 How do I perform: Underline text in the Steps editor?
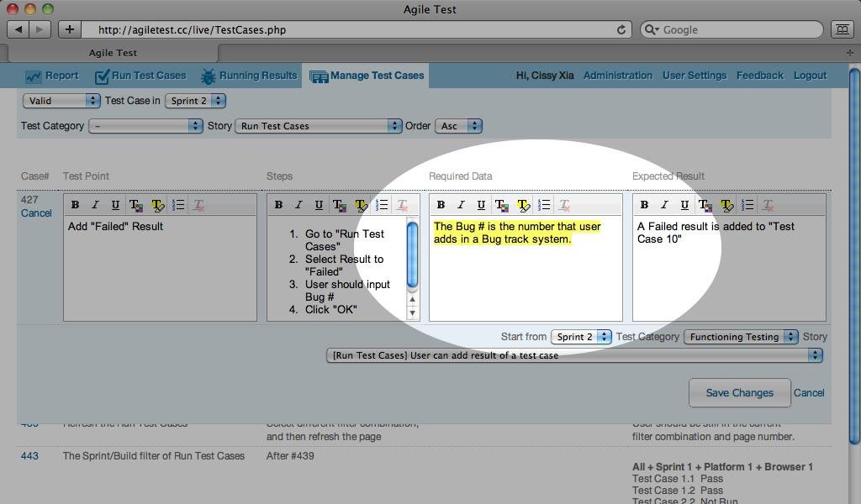[319, 204]
